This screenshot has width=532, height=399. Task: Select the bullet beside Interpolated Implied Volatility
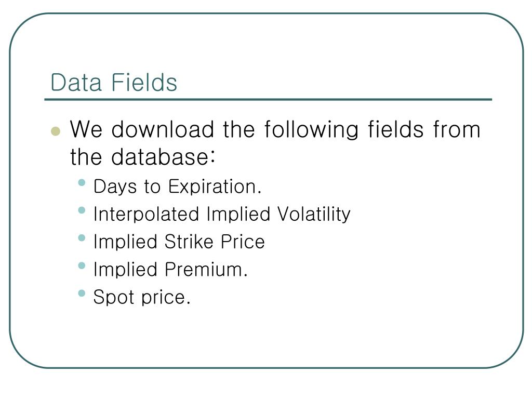pos(82,210)
